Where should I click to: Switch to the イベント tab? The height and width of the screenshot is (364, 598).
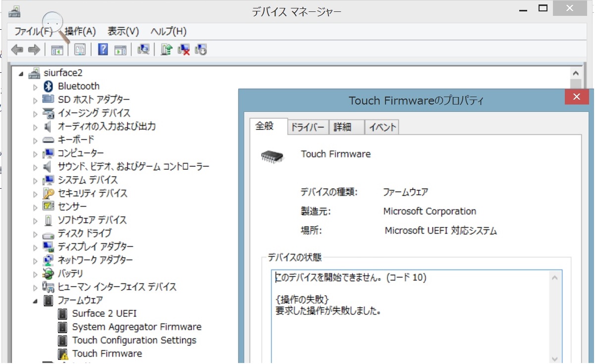click(382, 127)
